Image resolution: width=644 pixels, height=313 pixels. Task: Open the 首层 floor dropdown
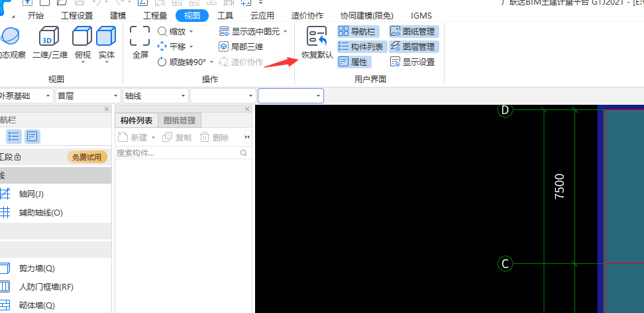click(88, 96)
